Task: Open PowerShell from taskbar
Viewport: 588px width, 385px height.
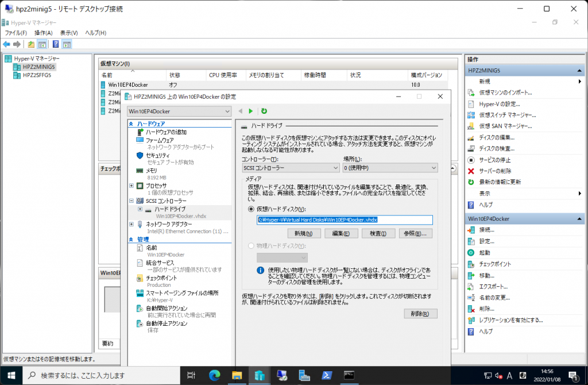Action: (327, 375)
